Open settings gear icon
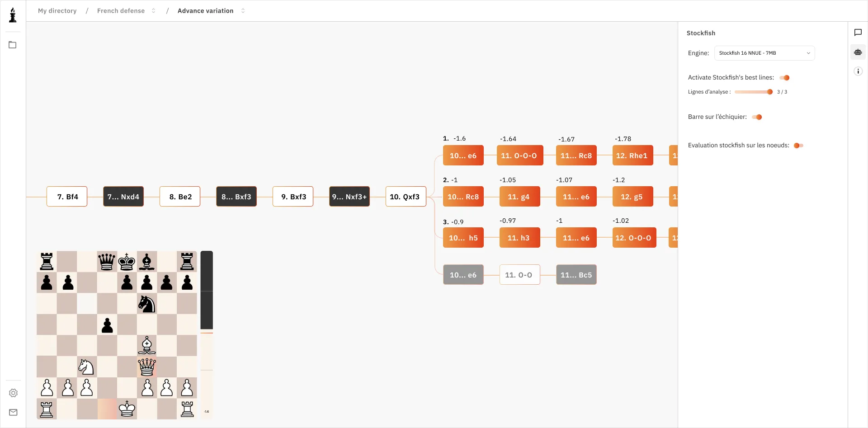Image resolution: width=868 pixels, height=428 pixels. tap(13, 393)
